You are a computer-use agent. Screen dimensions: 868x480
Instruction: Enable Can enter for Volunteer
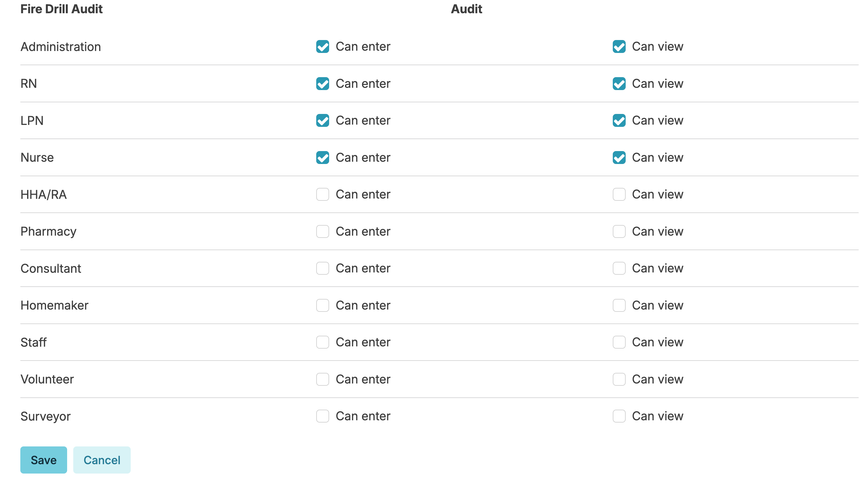(322, 379)
